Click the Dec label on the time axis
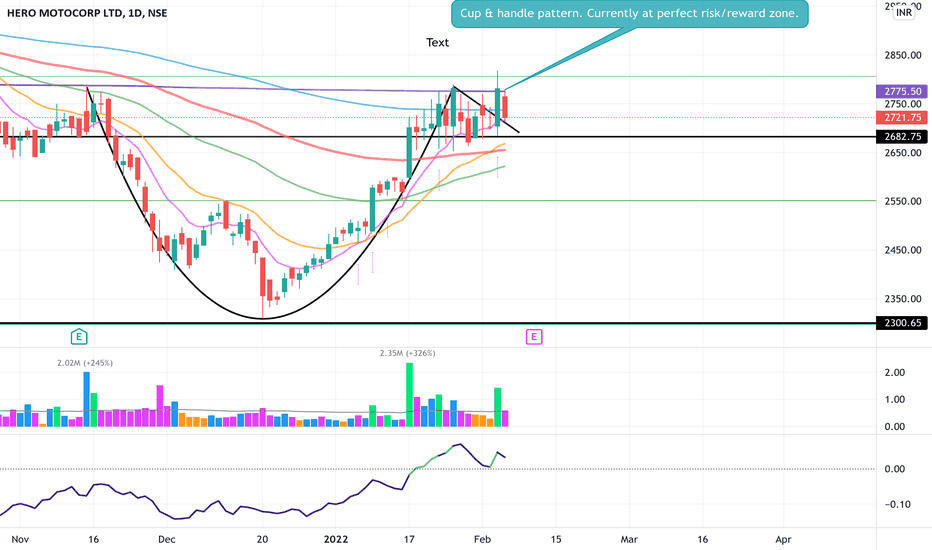 click(166, 539)
